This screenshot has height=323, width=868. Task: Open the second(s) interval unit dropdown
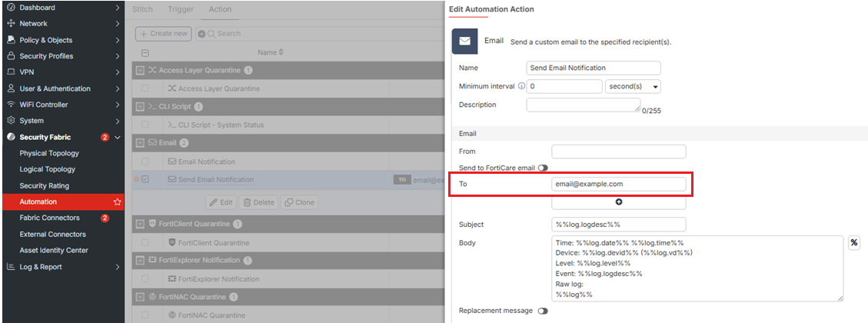(634, 86)
